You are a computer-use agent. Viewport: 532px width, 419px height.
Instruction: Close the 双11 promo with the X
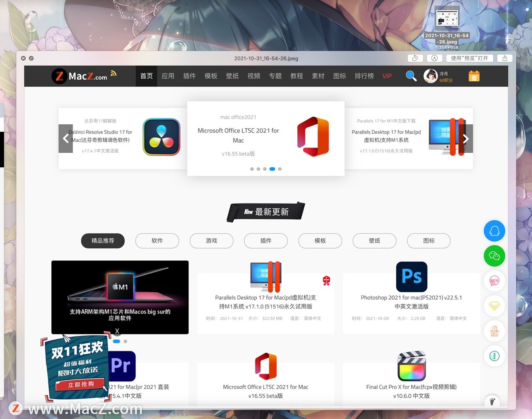click(117, 331)
